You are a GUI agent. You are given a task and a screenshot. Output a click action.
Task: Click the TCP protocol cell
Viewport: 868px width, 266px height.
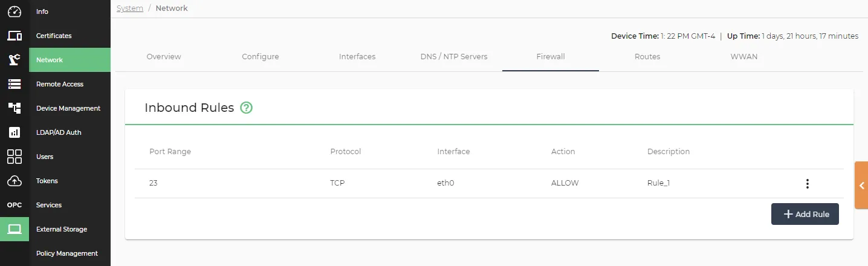337,183
